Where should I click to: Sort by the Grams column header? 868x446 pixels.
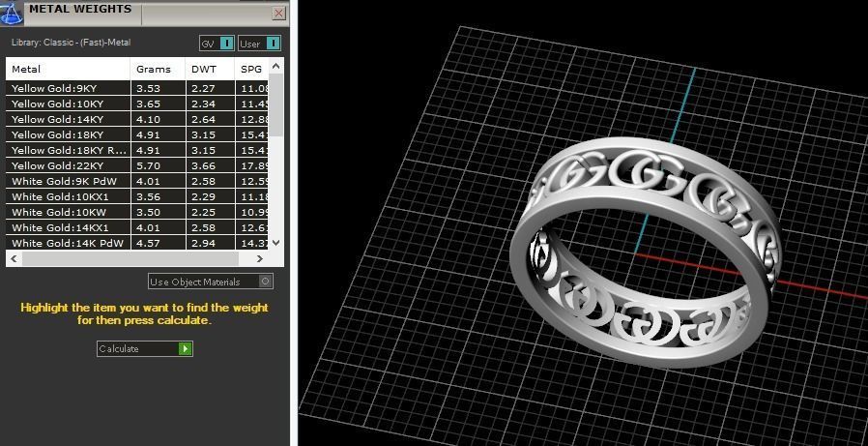[159, 70]
